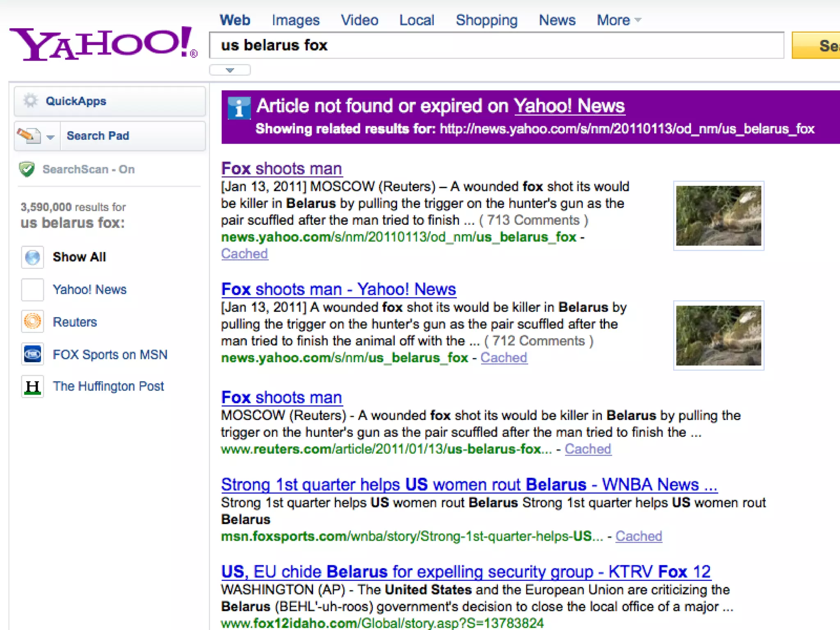Screen dimensions: 840x630
Task: Toggle the SearchScan - On setting
Action: click(x=88, y=169)
